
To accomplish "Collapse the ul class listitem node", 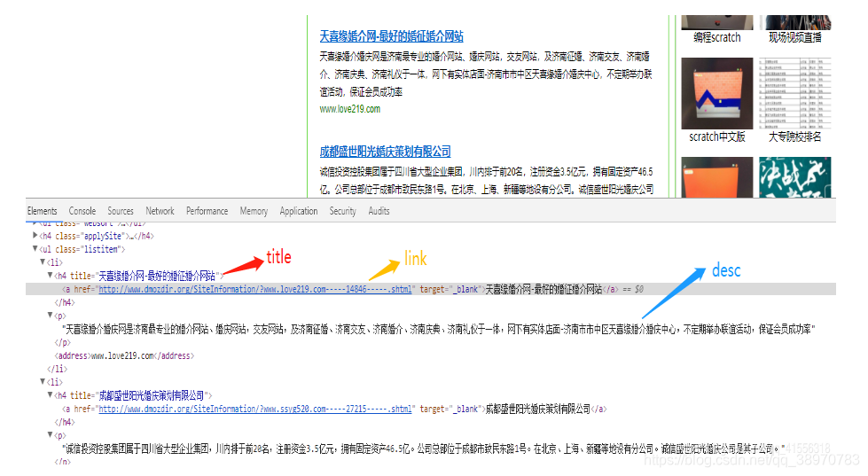I will click(x=35, y=249).
